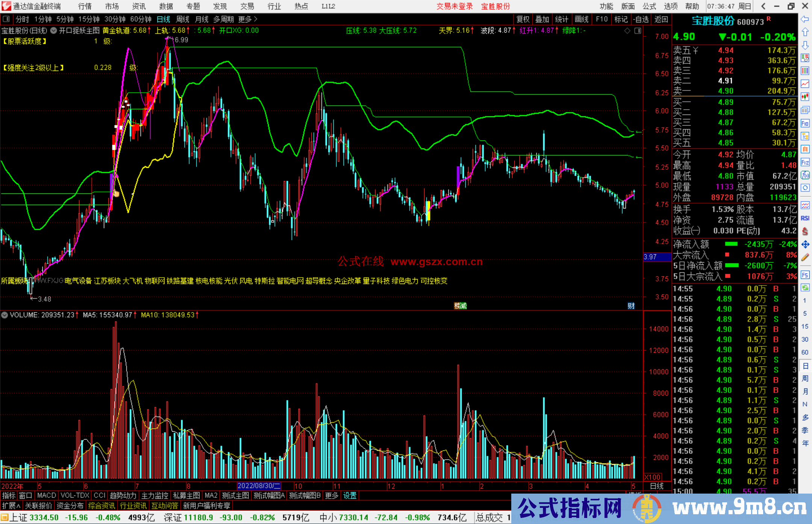Open the candlestick chart icon in sidebar
Viewport: 812px width, 524px height.
805,97
